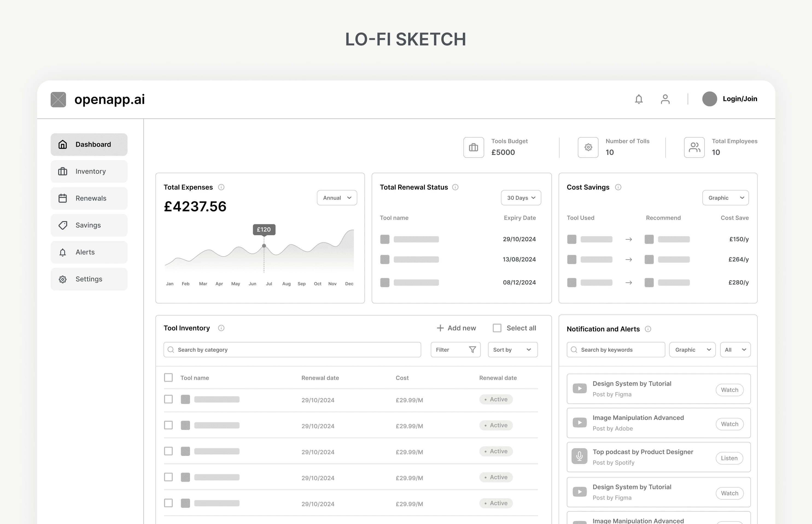
Task: Open notifications bell in header
Action: click(639, 99)
